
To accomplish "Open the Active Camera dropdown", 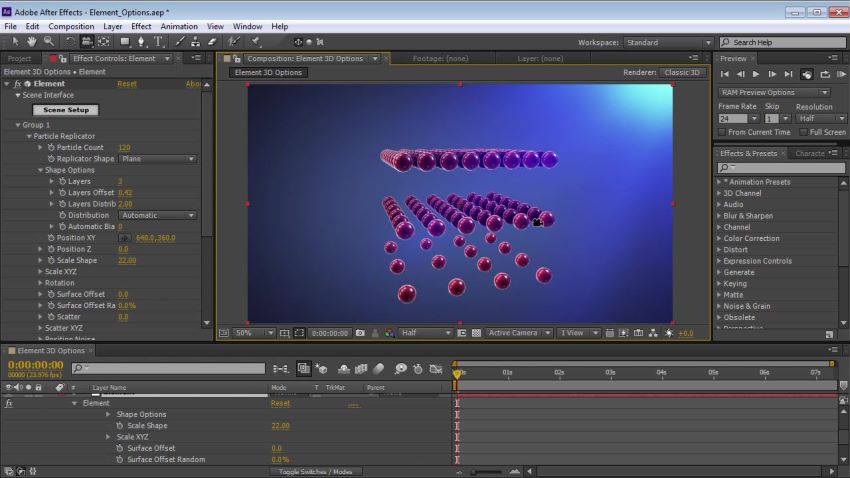I will (x=519, y=333).
